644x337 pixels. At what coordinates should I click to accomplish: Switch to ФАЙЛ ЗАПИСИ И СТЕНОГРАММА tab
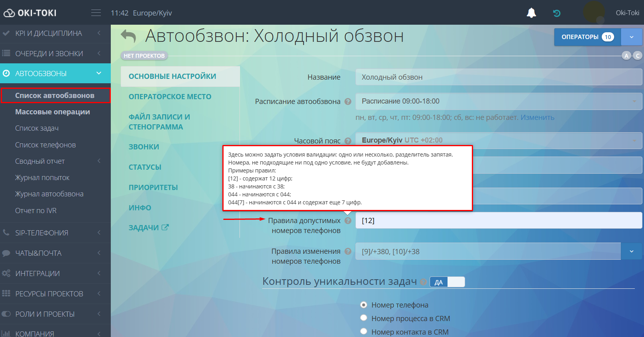pyautogui.click(x=159, y=122)
